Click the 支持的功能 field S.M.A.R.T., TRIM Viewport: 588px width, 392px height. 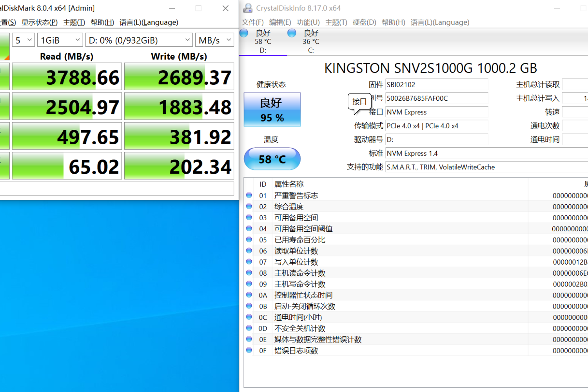click(487, 167)
